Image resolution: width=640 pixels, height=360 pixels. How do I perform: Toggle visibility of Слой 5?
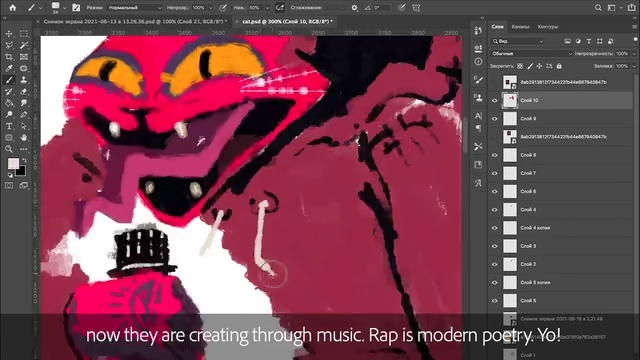[495, 301]
